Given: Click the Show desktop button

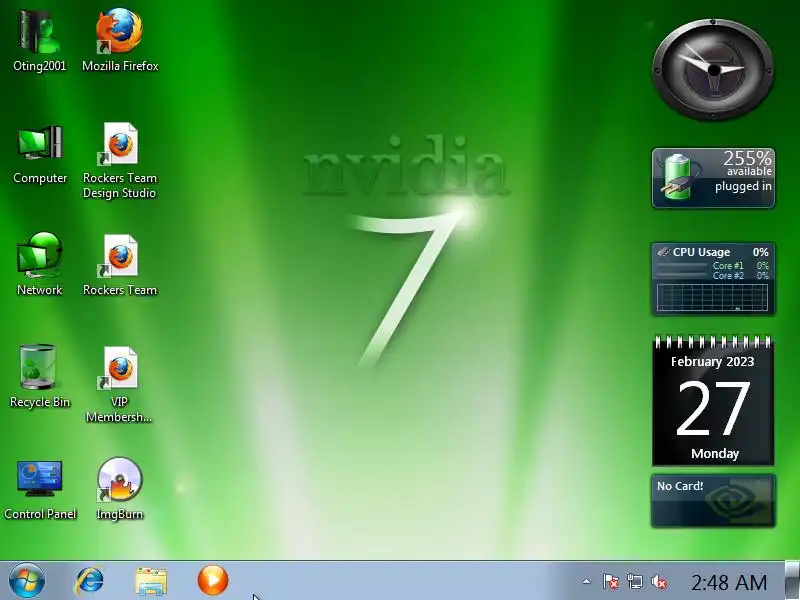Looking at the screenshot, I should tap(792, 580).
